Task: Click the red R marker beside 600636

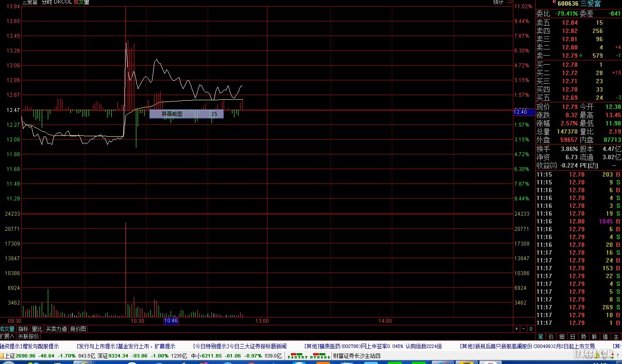Action: [x=554, y=2]
